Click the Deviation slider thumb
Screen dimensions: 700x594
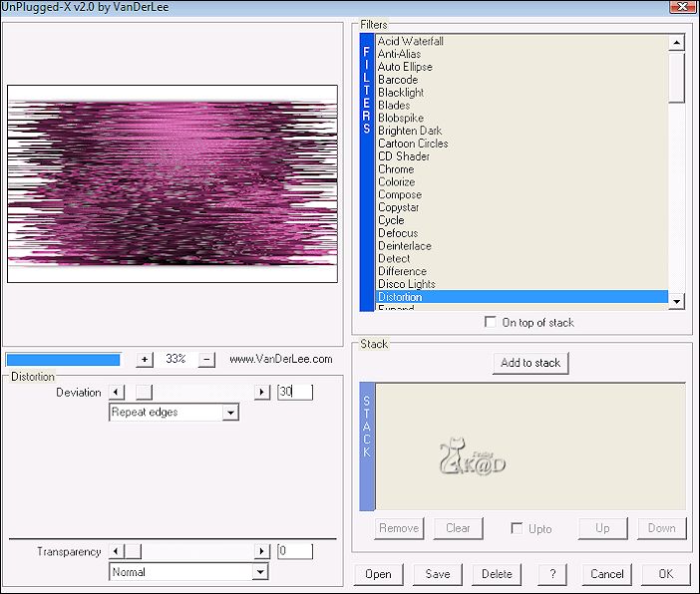[144, 393]
